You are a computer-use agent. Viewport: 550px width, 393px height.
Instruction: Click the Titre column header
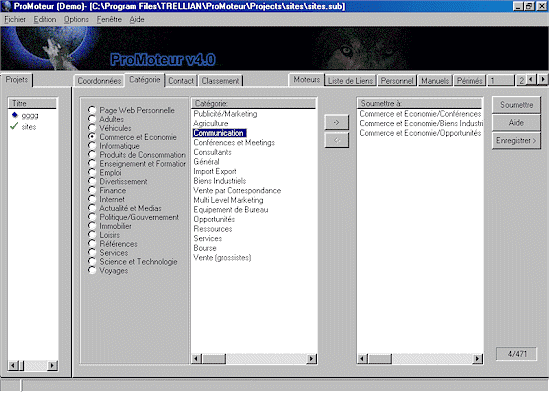point(32,103)
